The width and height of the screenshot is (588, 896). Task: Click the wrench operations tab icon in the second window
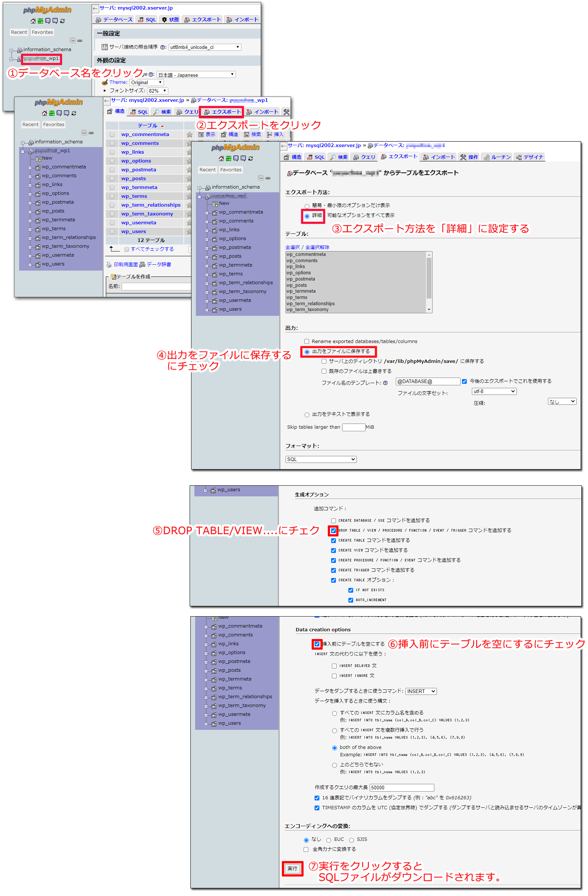click(x=287, y=112)
